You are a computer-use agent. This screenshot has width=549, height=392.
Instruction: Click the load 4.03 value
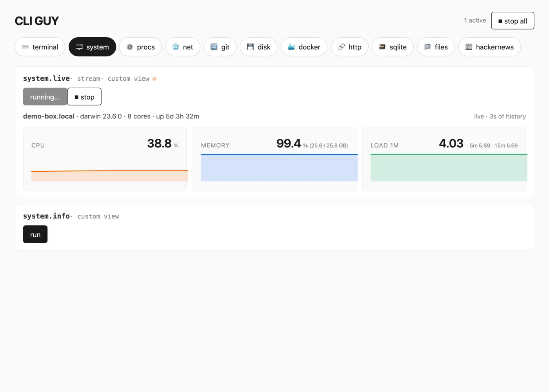click(451, 143)
